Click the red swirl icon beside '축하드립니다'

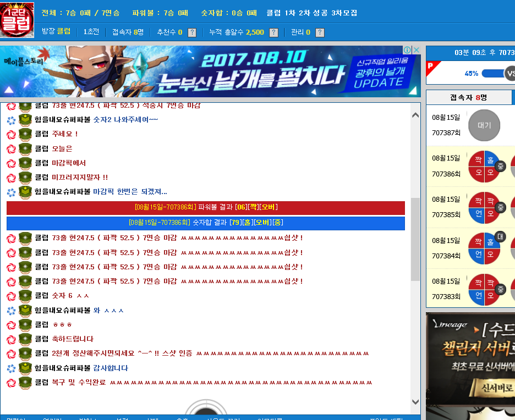point(11,340)
